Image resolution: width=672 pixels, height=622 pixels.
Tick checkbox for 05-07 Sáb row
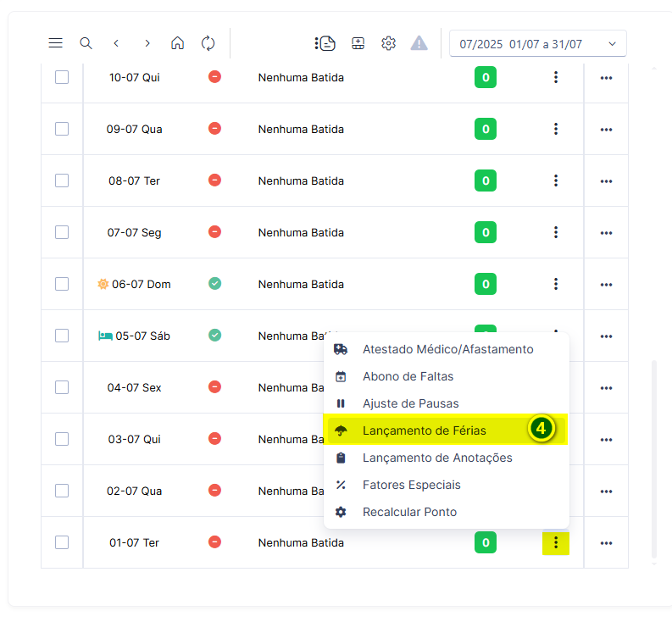tap(62, 336)
